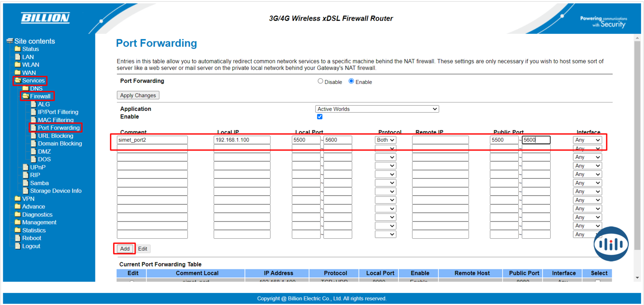Click the Reboot page icon
The width and height of the screenshot is (644, 305).
[18, 238]
